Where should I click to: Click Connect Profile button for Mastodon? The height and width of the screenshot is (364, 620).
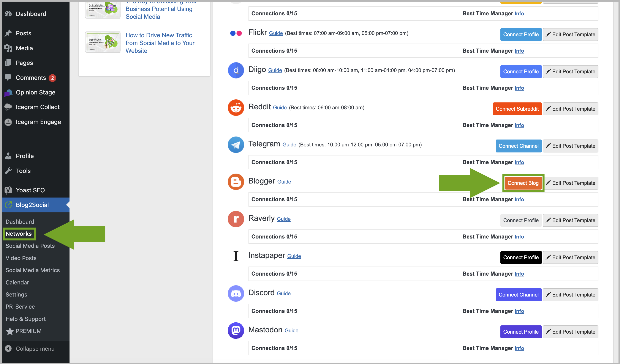[x=521, y=332]
